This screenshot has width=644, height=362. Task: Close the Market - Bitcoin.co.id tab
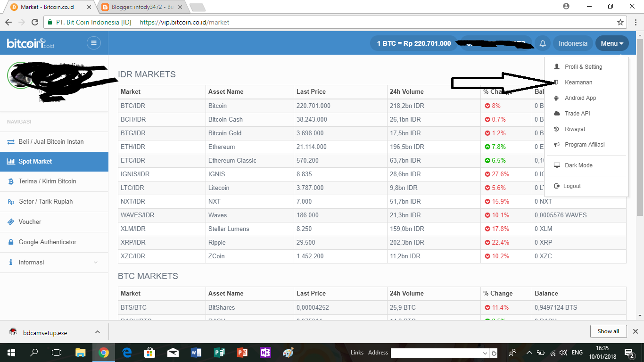89,7
